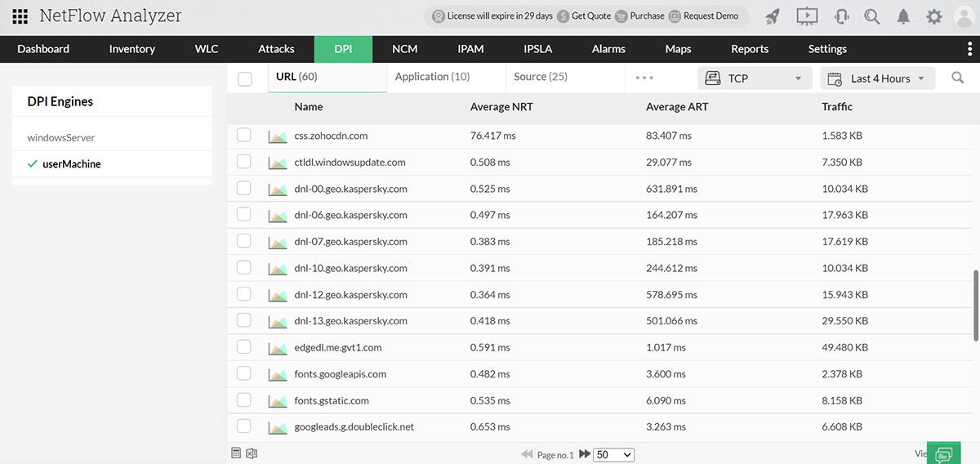Check the dnl-00.geo.kaspersky.com row checkbox
The height and width of the screenshot is (464, 980).
(243, 188)
